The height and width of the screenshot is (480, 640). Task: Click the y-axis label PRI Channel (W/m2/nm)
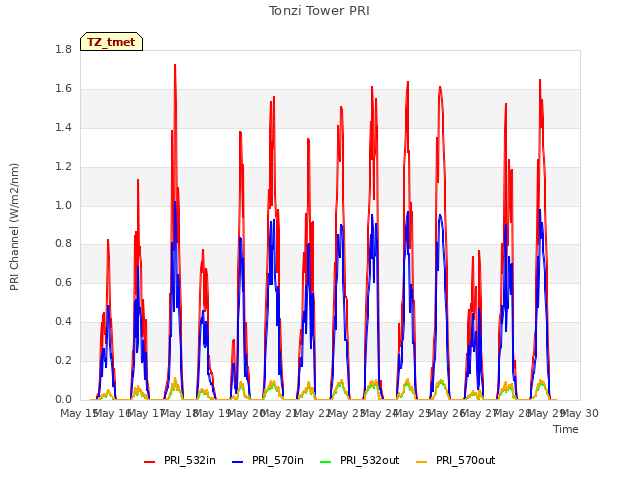(x=14, y=227)
